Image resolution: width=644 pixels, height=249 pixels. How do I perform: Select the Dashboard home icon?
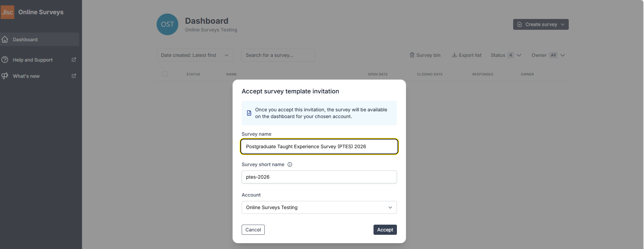[5, 39]
